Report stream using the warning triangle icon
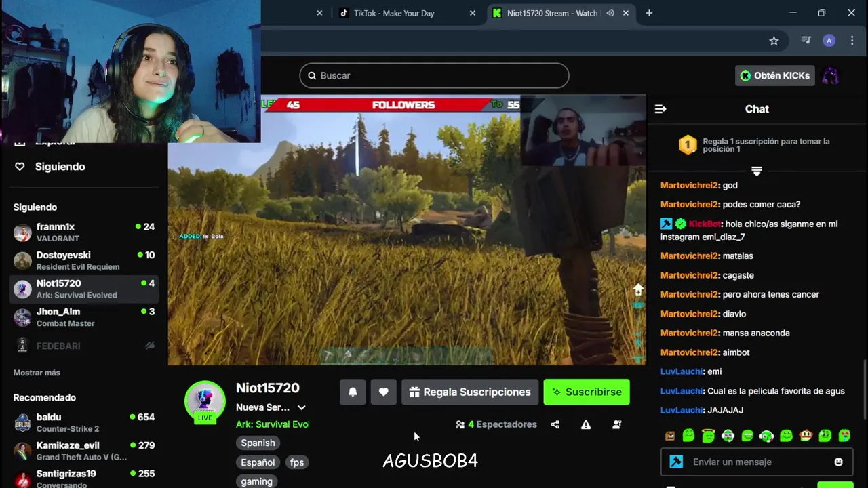 586,424
